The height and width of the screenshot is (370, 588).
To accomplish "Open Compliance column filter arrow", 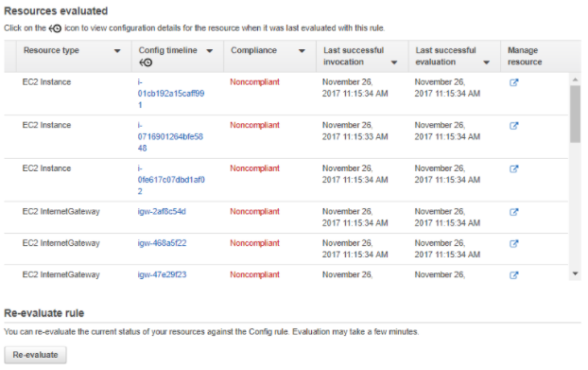I will coord(302,51).
